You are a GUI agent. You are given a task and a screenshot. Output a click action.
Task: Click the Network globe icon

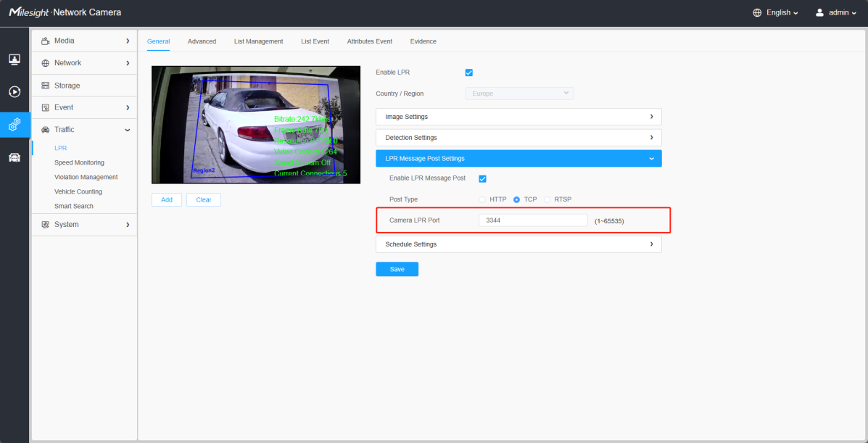(x=46, y=63)
